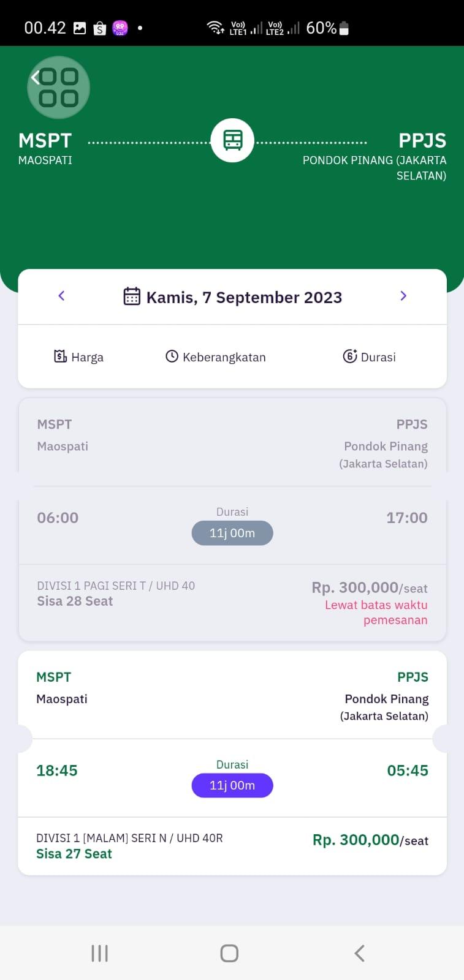Sort results by Keberangkatan
The width and height of the screenshot is (464, 980).
[x=216, y=356]
